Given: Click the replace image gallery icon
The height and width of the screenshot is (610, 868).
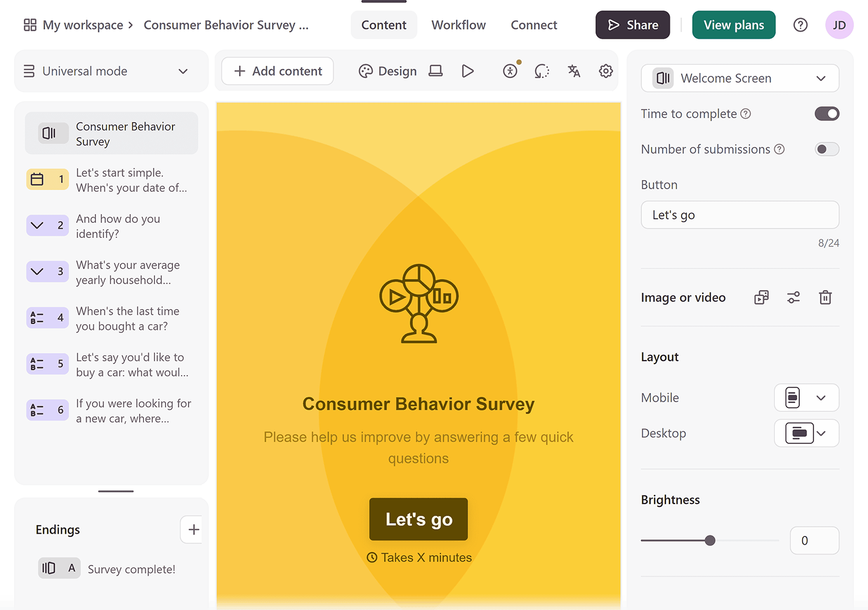Looking at the screenshot, I should (762, 297).
